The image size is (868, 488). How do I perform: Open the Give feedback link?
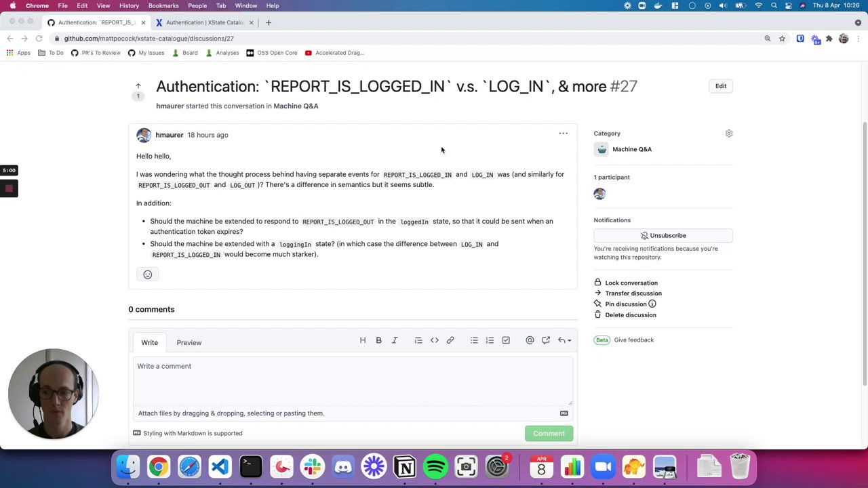click(x=634, y=340)
